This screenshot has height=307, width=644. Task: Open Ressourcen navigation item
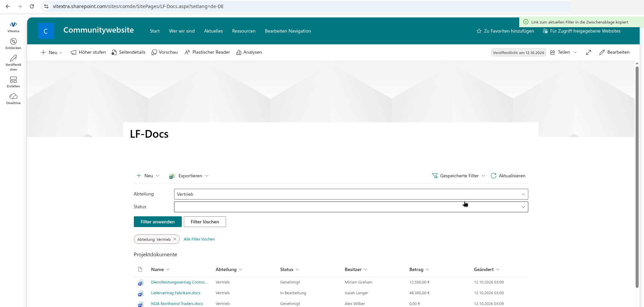pos(244,31)
